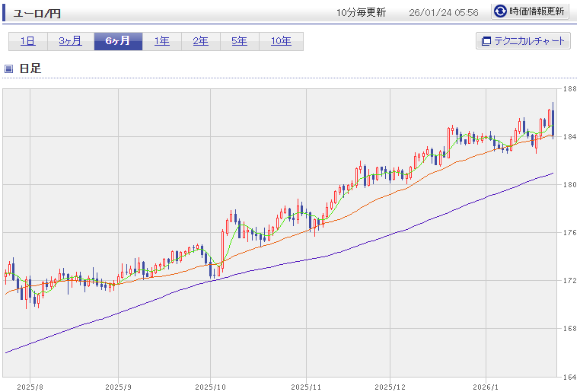Image resolution: width=580 pixels, height=392 pixels.
Task: Switch the chart to 5年
Action: [x=239, y=41]
